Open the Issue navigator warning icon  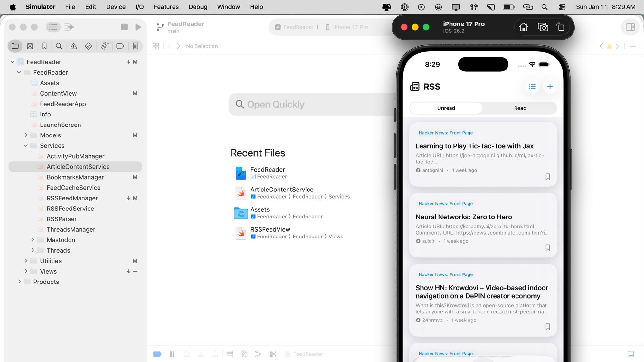click(x=73, y=46)
